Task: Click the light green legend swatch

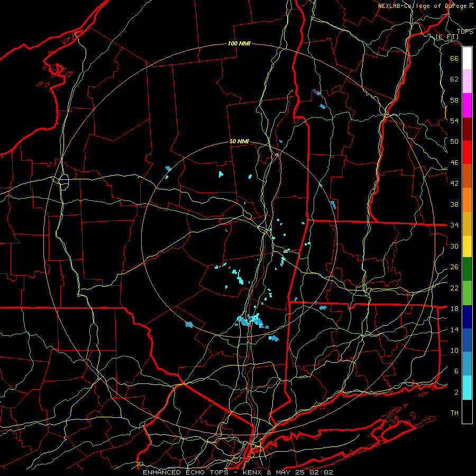Action: point(467,293)
